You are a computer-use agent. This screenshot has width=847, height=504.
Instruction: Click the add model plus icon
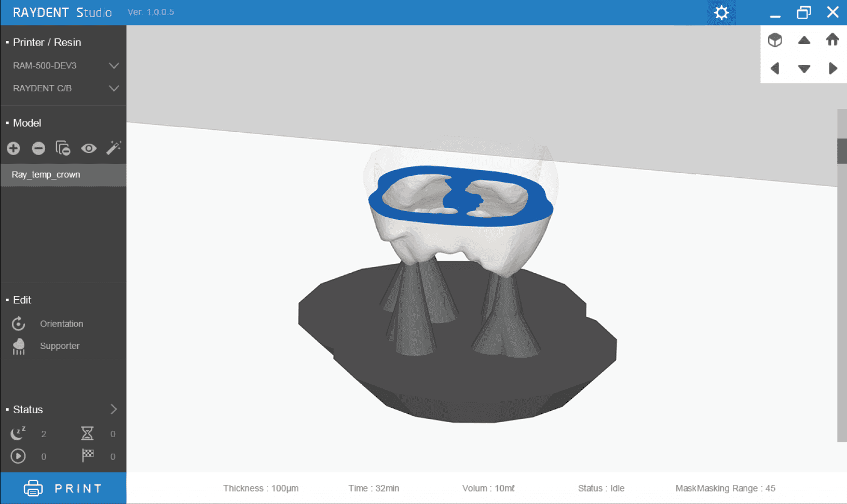[13, 149]
